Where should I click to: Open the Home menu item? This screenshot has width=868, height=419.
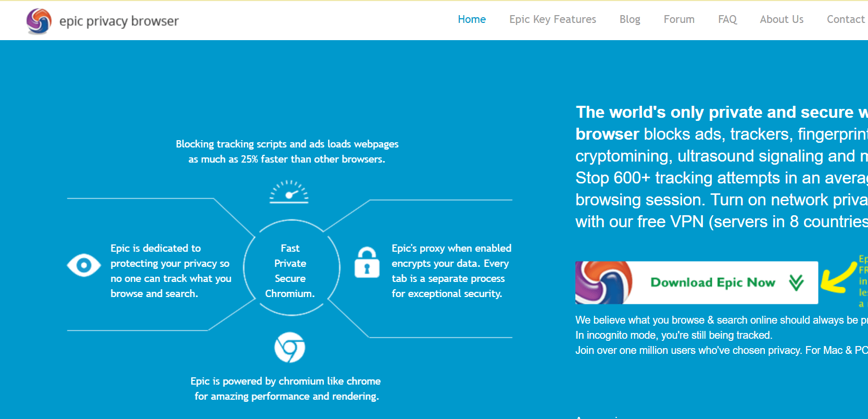(472, 19)
